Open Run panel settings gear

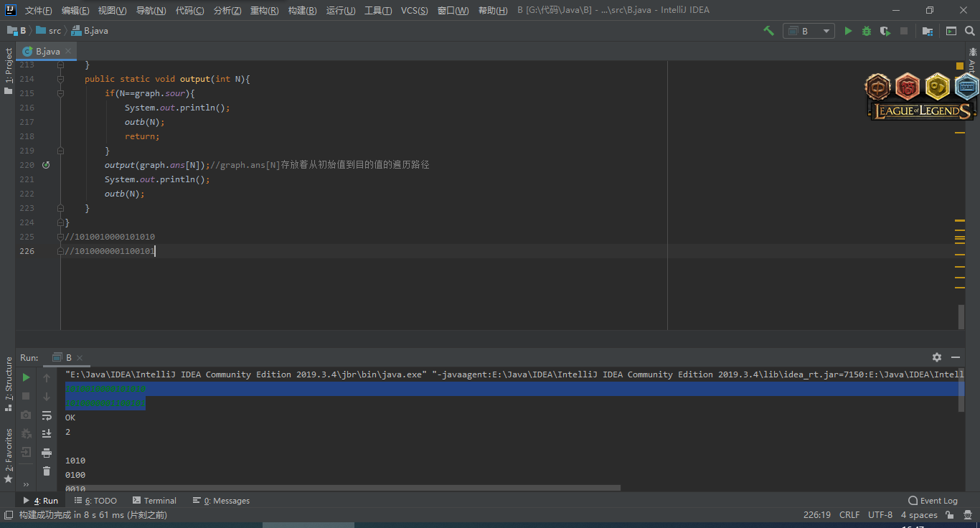(x=936, y=357)
